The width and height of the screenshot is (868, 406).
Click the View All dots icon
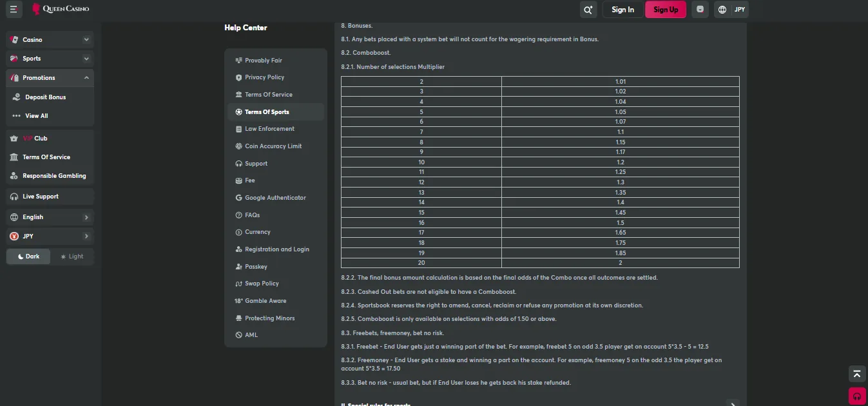coord(17,116)
